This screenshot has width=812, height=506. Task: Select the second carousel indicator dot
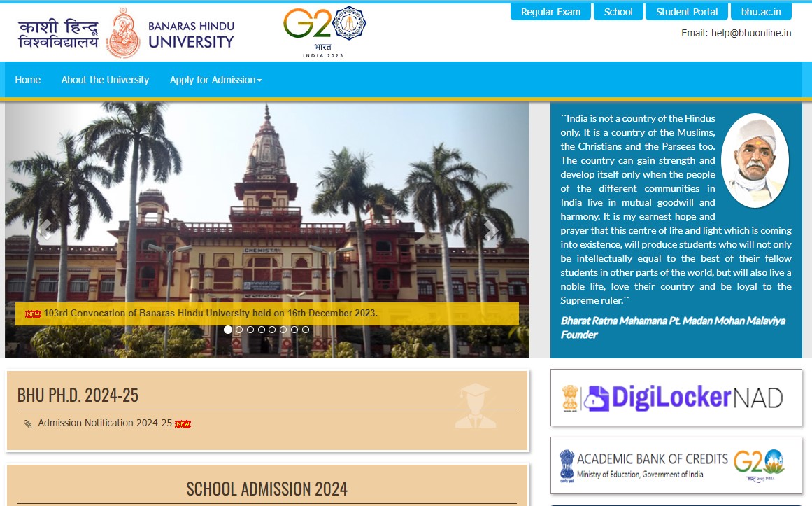pyautogui.click(x=239, y=330)
